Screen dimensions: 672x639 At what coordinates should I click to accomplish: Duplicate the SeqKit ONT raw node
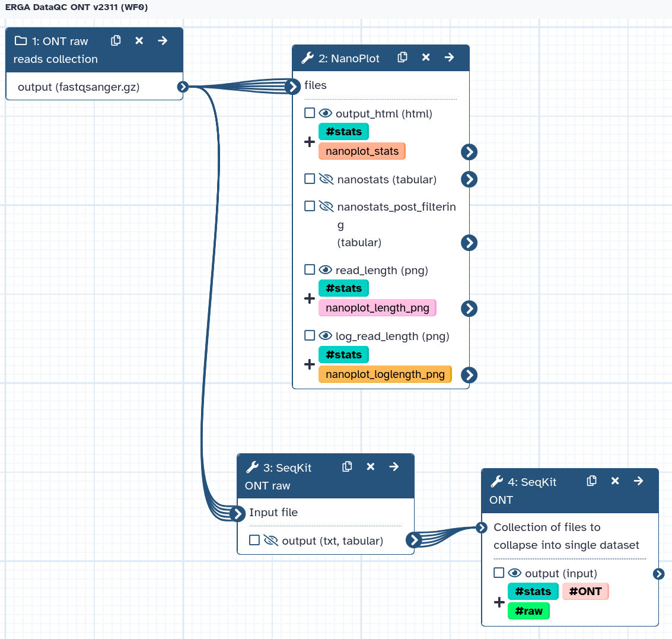pyautogui.click(x=347, y=466)
